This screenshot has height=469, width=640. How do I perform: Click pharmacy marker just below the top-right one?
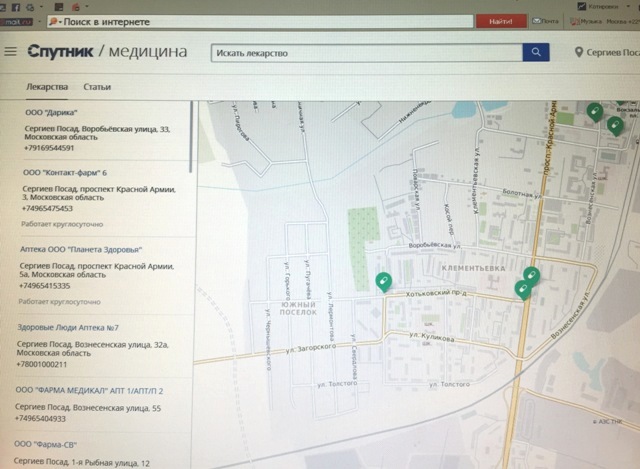pyautogui.click(x=615, y=126)
